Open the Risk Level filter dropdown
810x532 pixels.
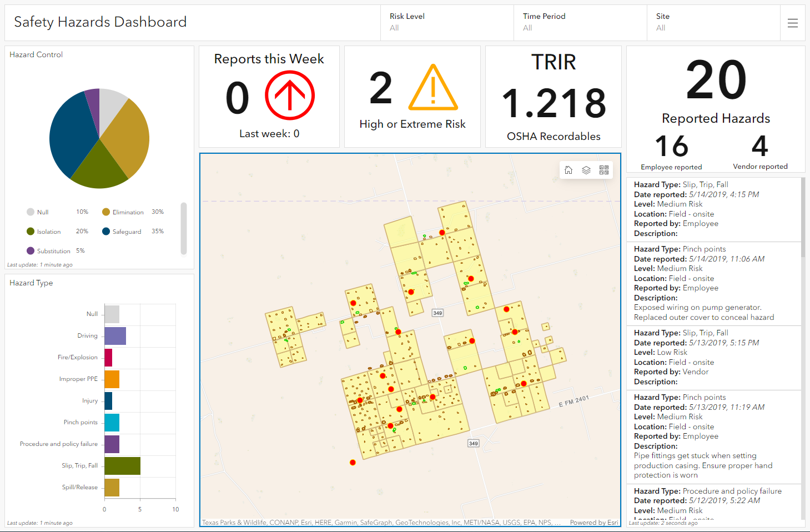(x=447, y=23)
